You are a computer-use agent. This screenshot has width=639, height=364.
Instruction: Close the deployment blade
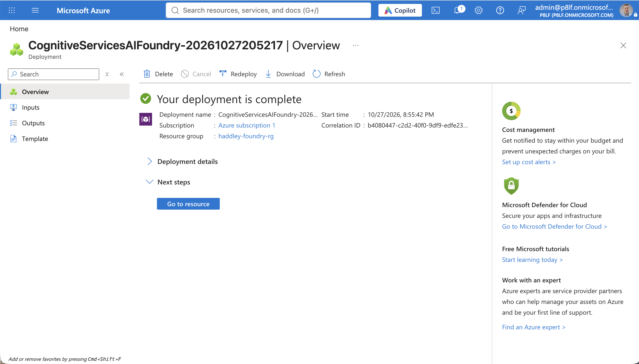(x=623, y=45)
